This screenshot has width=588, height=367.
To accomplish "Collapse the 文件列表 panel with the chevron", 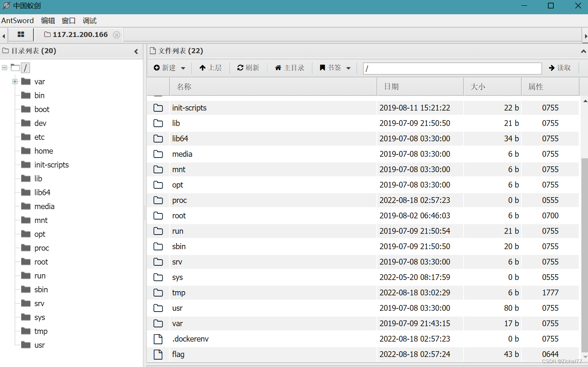I will tap(583, 51).
